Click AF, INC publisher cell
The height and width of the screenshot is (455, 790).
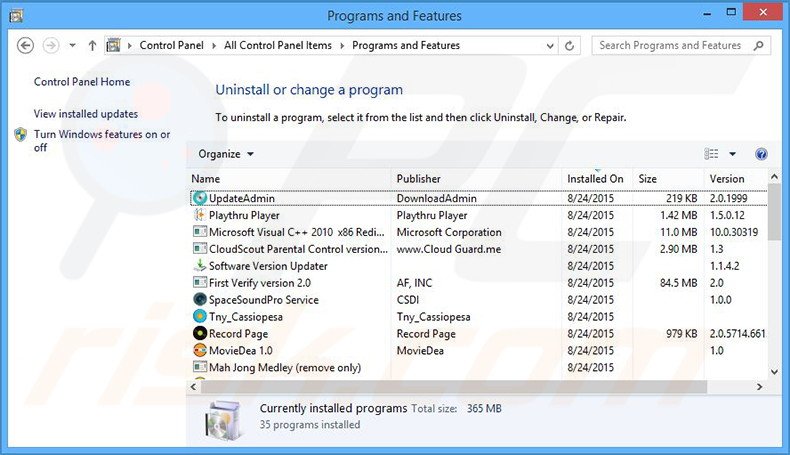click(x=414, y=283)
